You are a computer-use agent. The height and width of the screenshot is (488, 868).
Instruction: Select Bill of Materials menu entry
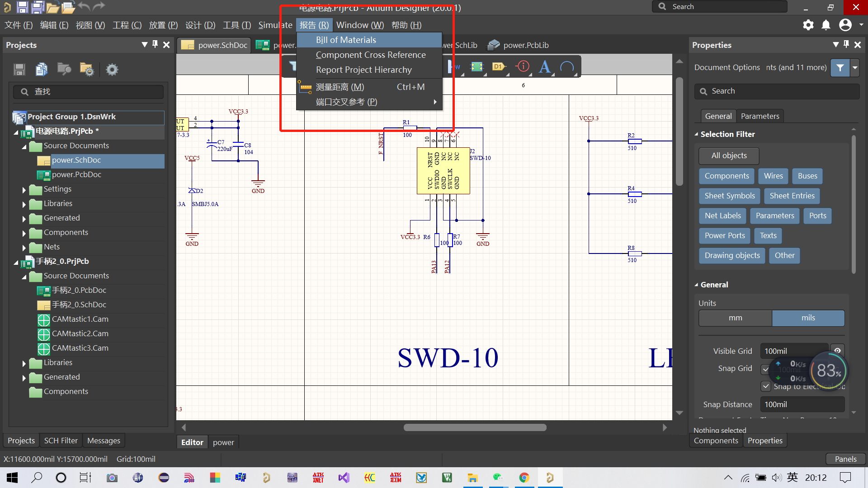click(346, 40)
